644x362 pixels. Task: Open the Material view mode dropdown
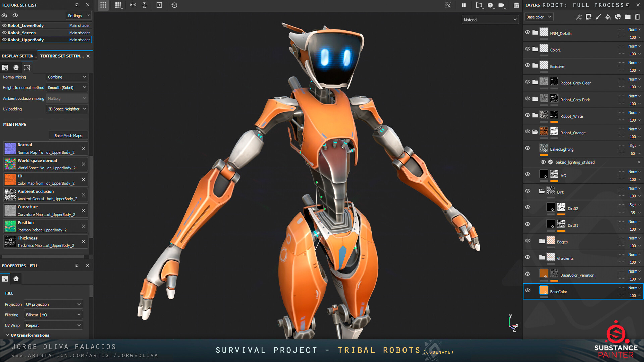[490, 19]
